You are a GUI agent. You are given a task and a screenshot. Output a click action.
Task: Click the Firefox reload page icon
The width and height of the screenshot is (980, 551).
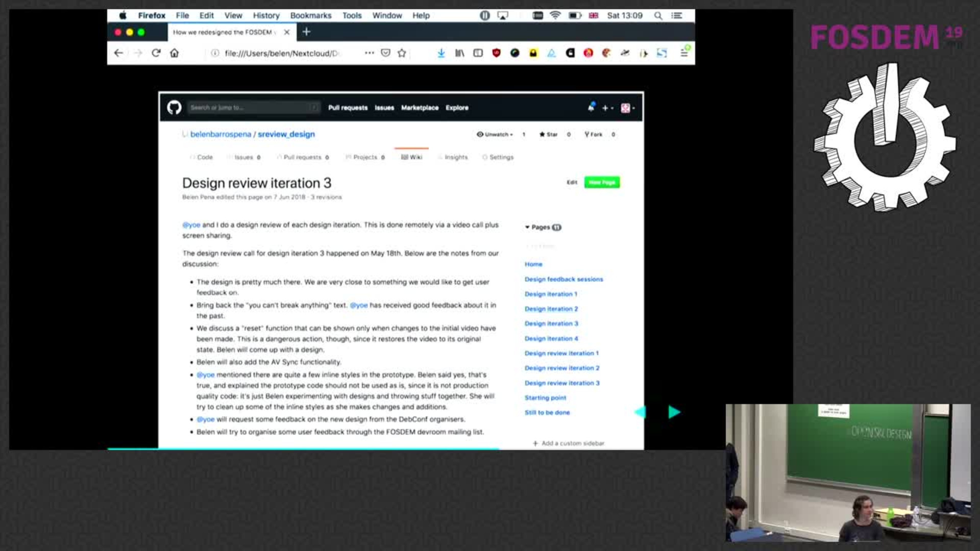click(156, 53)
